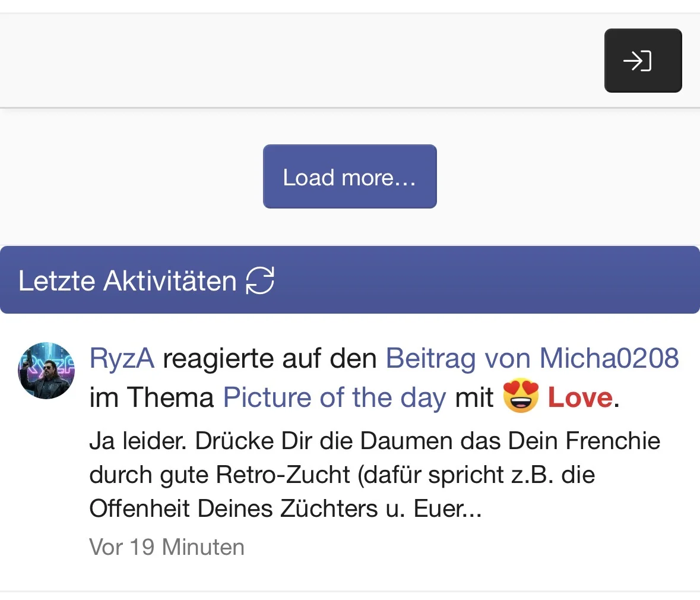700x600 pixels.
Task: Click the Load more… button
Action: [x=350, y=176]
